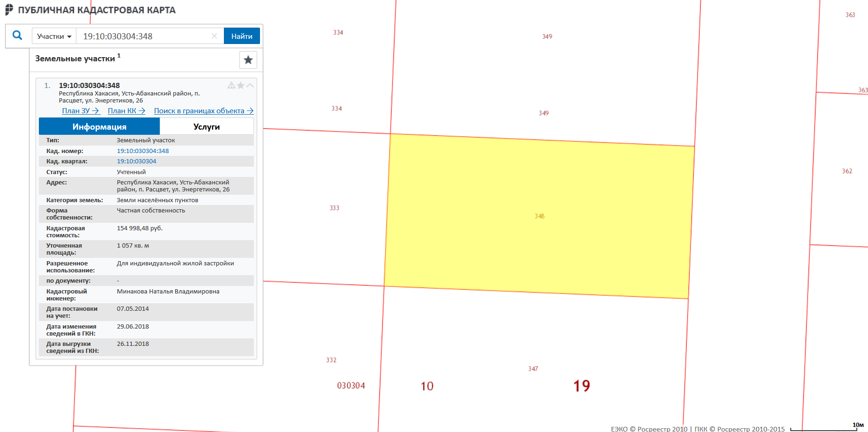Image resolution: width=868 pixels, height=432 pixels.
Task: Click the value Частная собственность
Action: (x=151, y=210)
